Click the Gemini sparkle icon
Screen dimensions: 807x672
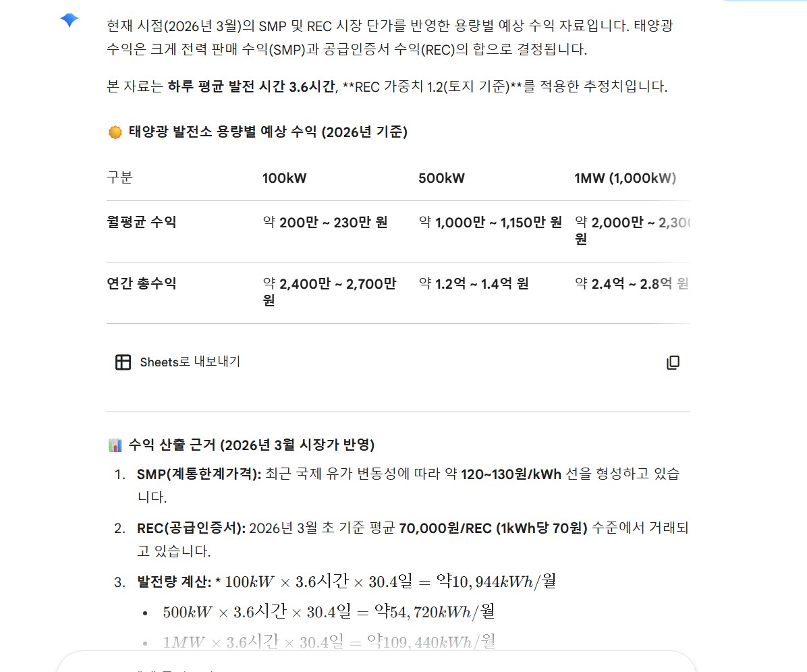(x=69, y=20)
